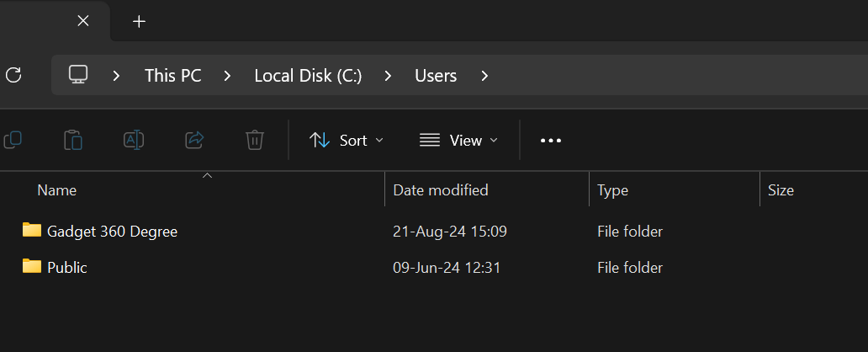Image resolution: width=868 pixels, height=352 pixels.
Task: Click the Copy toolbar icon
Action: coord(13,140)
